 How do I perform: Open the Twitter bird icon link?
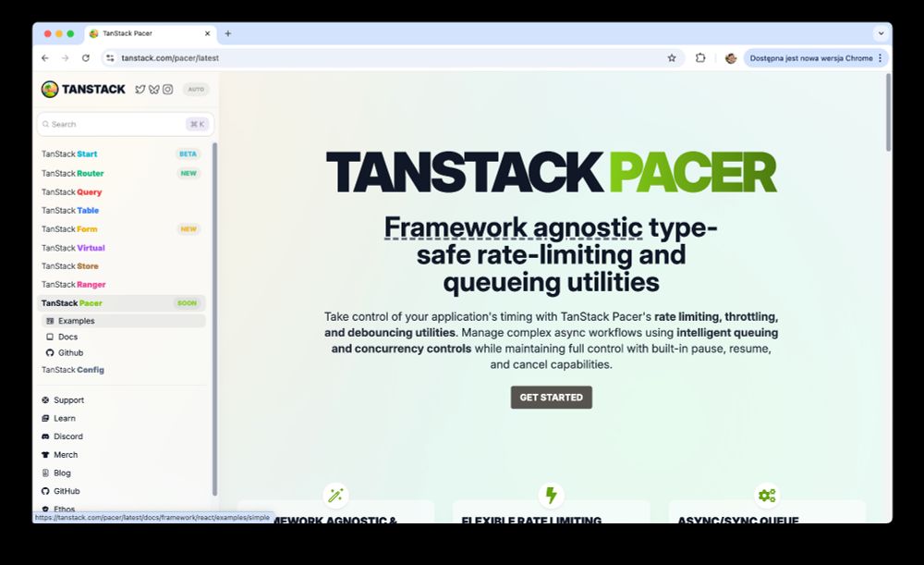point(140,89)
